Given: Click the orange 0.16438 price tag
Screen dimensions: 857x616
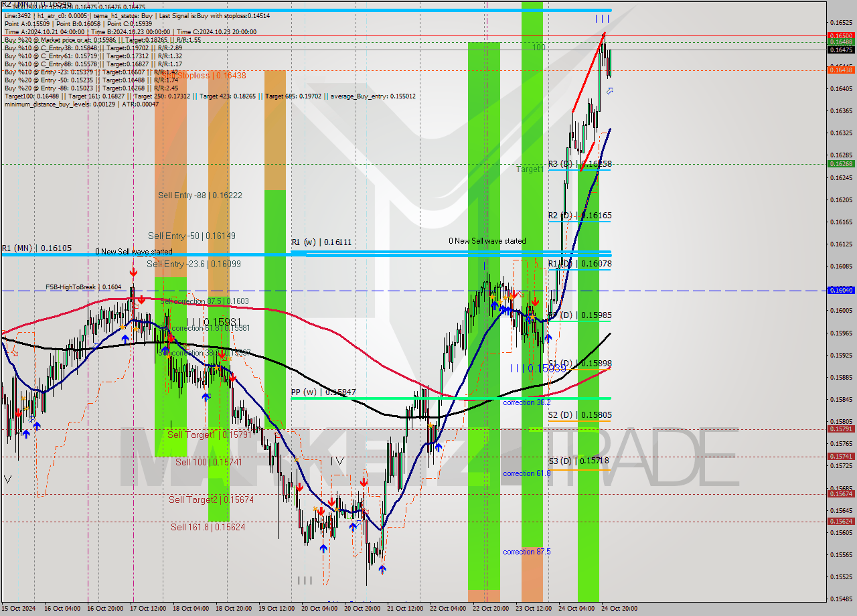Looking at the screenshot, I should tap(841, 70).
